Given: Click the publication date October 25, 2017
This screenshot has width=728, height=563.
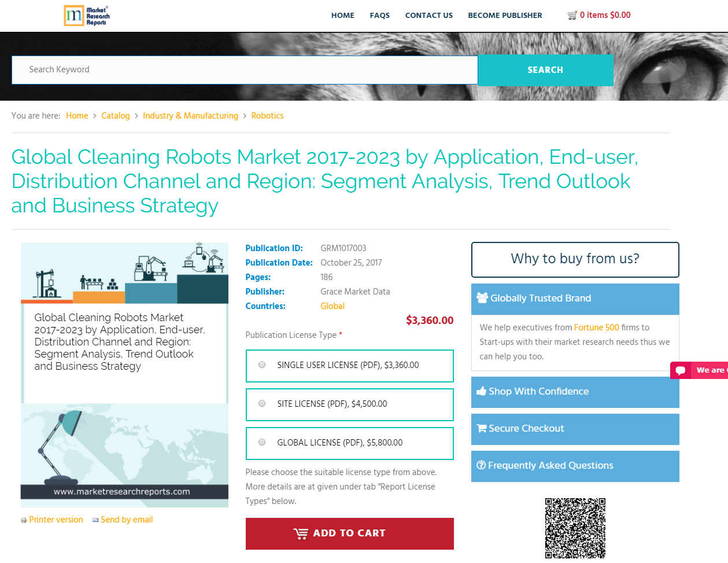Looking at the screenshot, I should [352, 263].
